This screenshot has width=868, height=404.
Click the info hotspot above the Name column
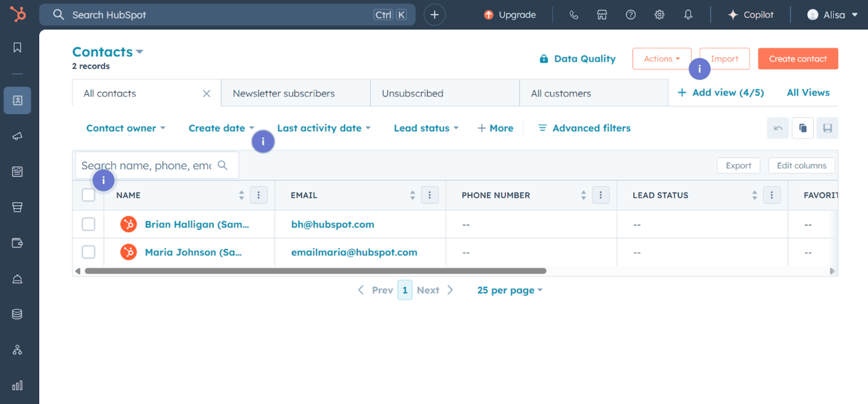tap(104, 181)
